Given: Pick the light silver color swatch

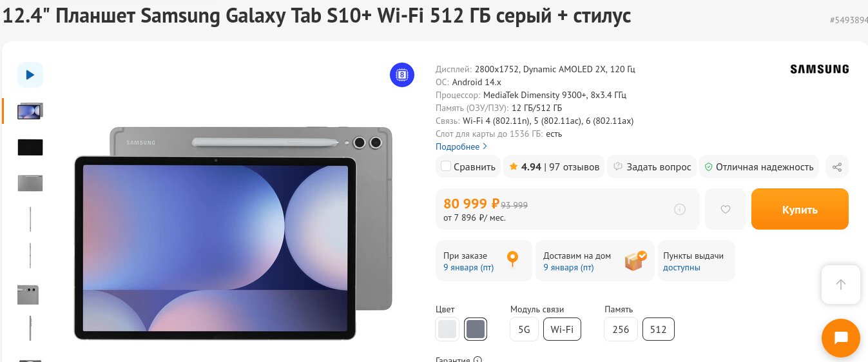Looking at the screenshot, I should 447,329.
